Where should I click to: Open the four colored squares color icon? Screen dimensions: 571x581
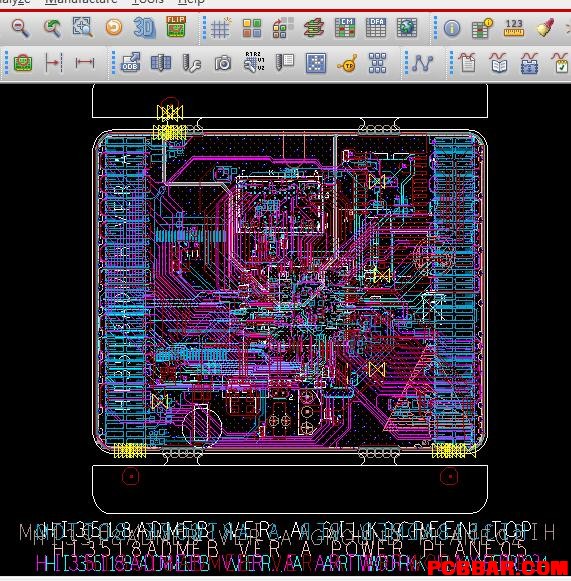coord(252,29)
